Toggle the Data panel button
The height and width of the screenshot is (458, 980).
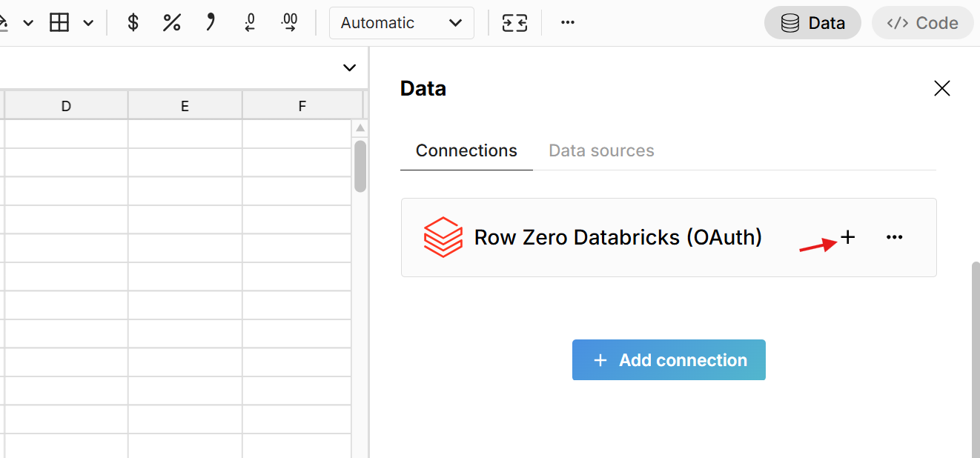812,23
